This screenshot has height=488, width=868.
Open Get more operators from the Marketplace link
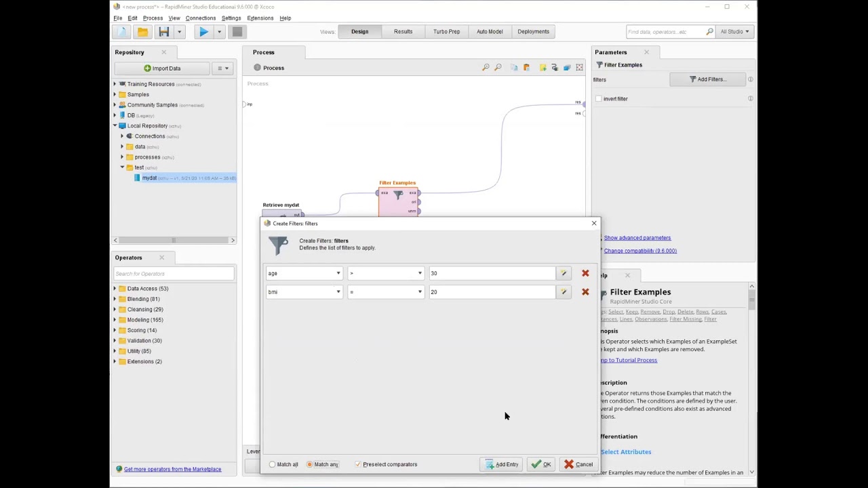pyautogui.click(x=172, y=469)
